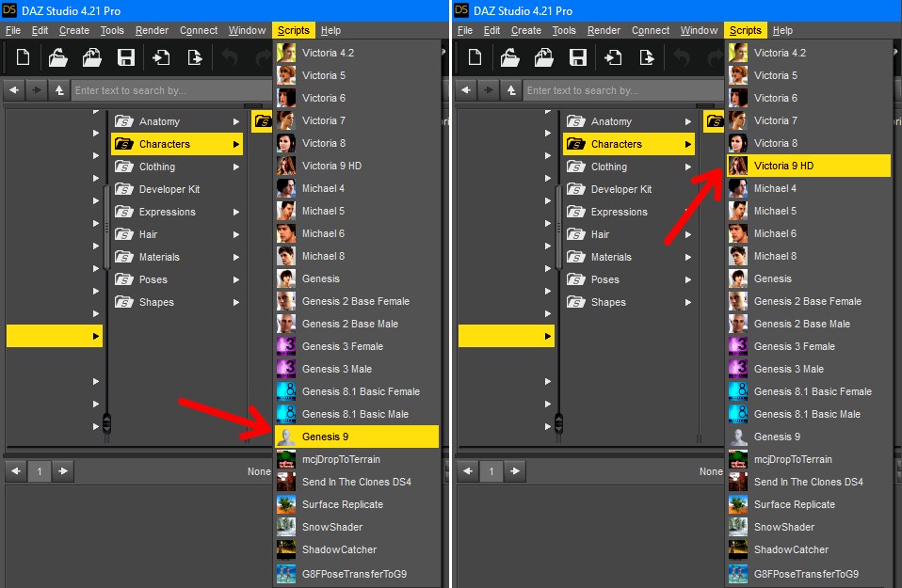Expand Clothing submenu arrow in left window
Screen dimensions: 902x588
pyautogui.click(x=235, y=167)
